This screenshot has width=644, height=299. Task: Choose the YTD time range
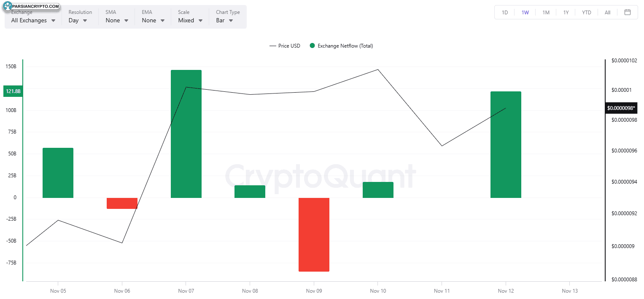pos(587,12)
